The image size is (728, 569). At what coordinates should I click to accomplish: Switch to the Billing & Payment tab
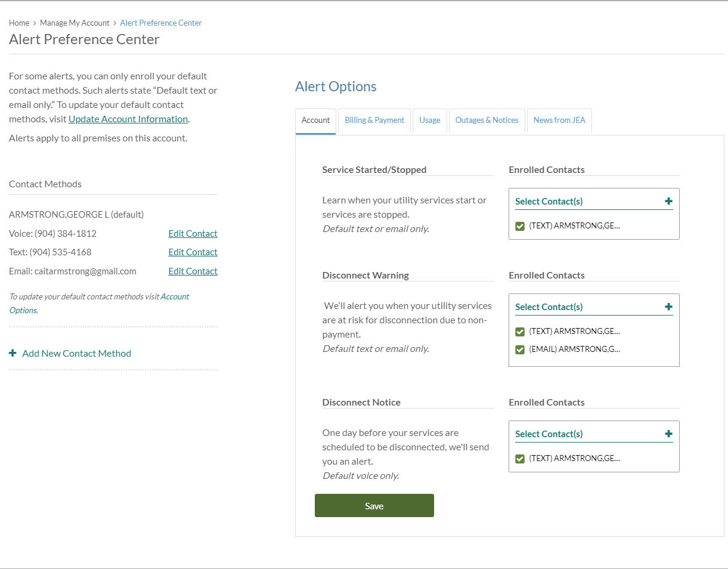tap(374, 120)
